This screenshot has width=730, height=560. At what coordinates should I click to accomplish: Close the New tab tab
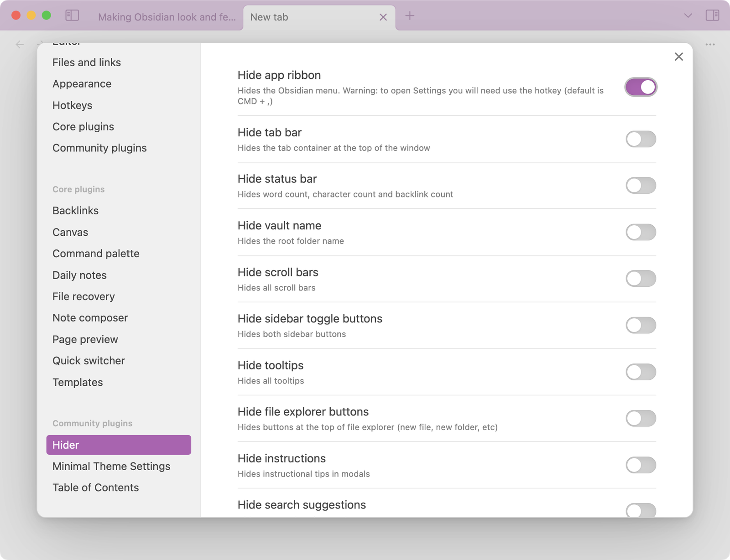click(383, 17)
